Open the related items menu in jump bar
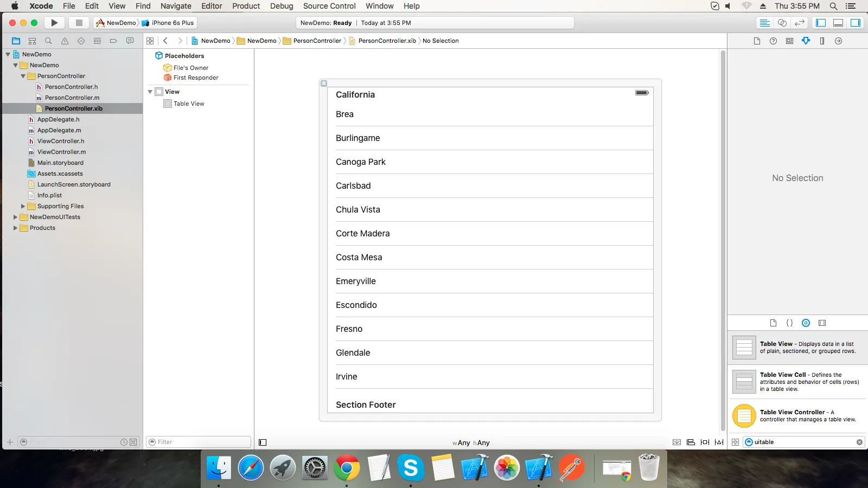The width and height of the screenshot is (868, 488). [x=150, y=41]
